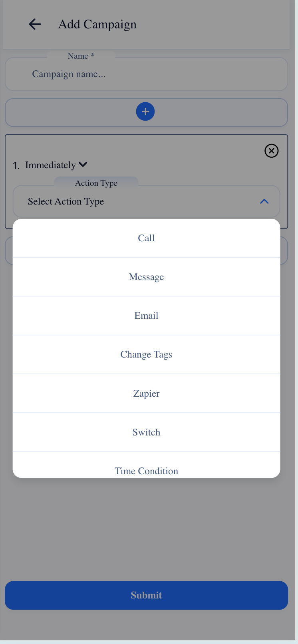Expand the Immediately timing chevron
Viewport: 298px width, 644px height.
tap(83, 165)
